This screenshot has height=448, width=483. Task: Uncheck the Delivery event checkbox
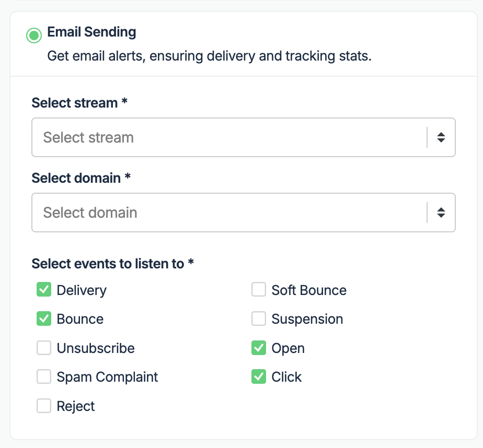coord(44,290)
